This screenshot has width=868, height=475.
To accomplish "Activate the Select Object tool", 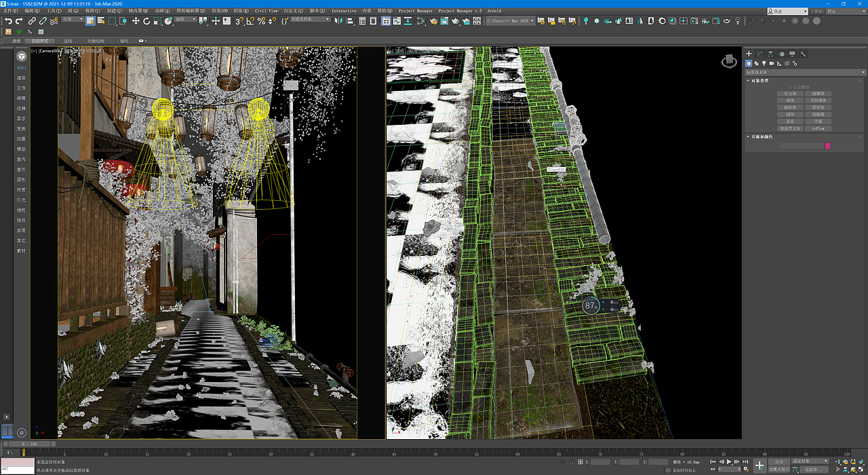I will (90, 21).
